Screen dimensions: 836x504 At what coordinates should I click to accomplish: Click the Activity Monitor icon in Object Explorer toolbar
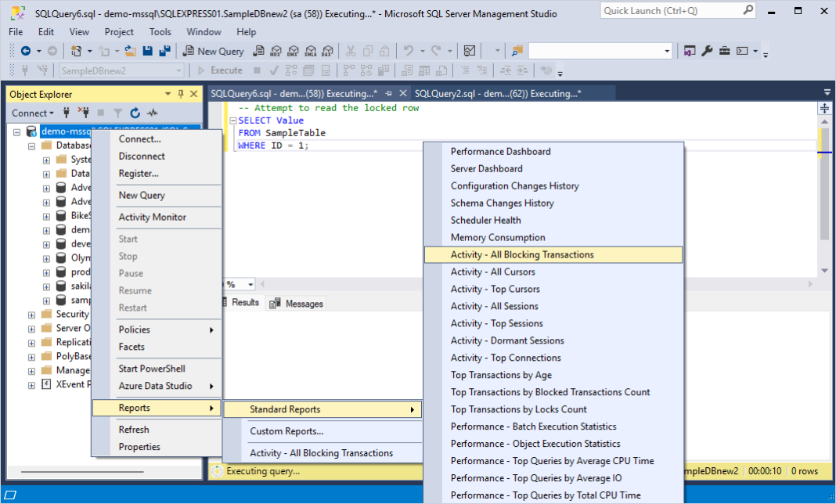[153, 113]
